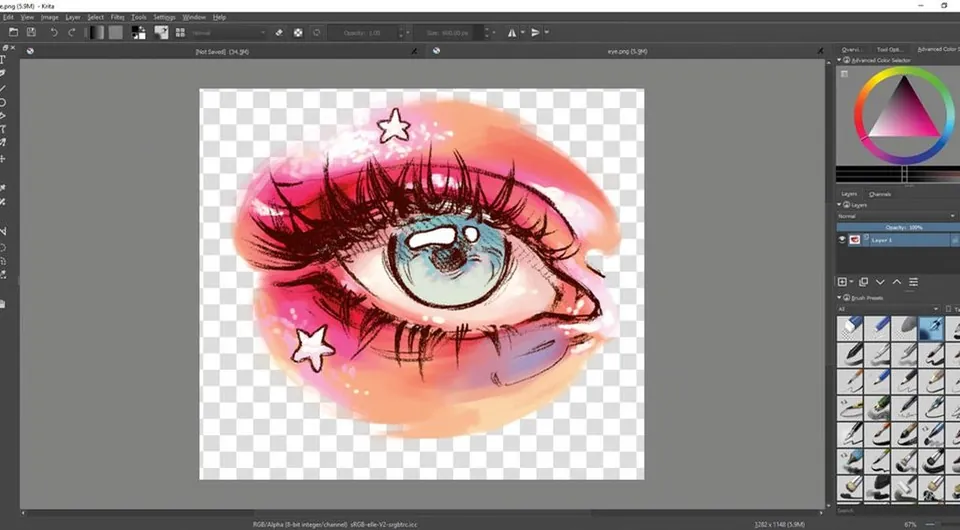Toggle eraser mode in toolbar
The height and width of the screenshot is (530, 960).
point(279,32)
